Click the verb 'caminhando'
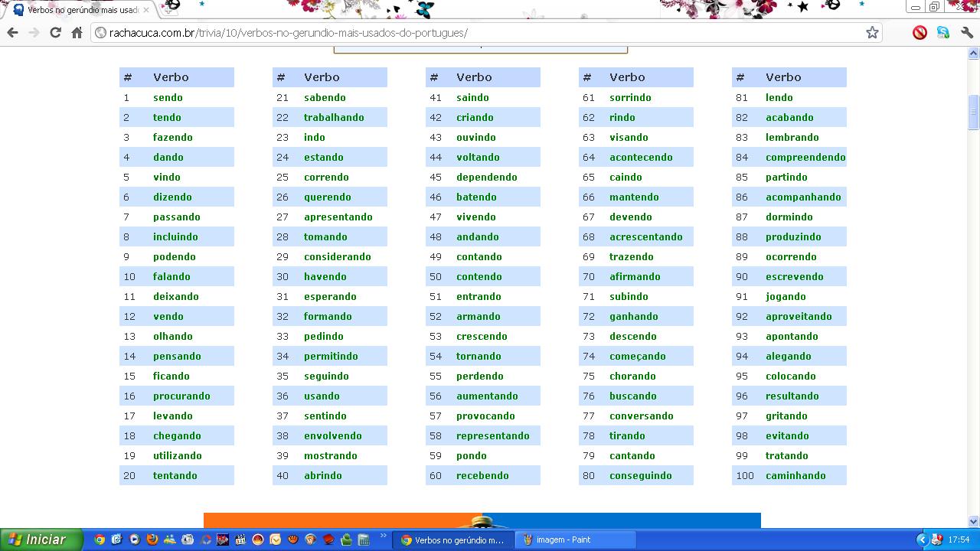The width and height of the screenshot is (980, 551). coord(795,475)
